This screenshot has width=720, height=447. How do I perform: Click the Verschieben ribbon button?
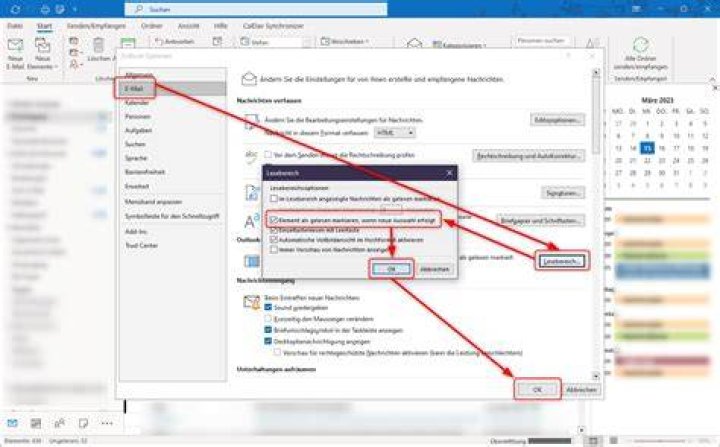[x=344, y=41]
